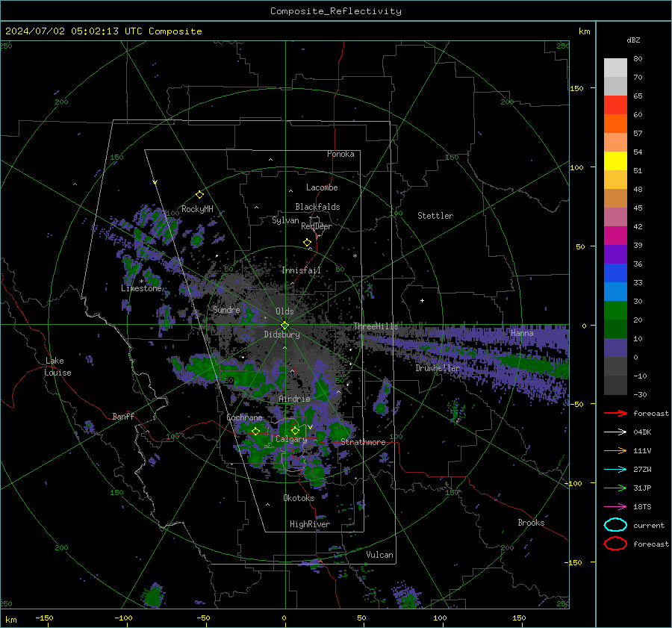Click the Cochrane city label
672x628 pixels.
[244, 417]
